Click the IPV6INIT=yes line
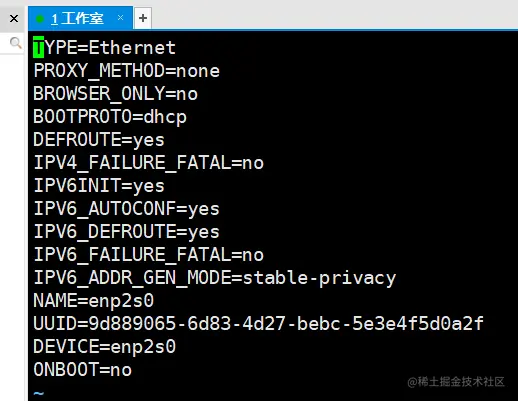 [99, 186]
